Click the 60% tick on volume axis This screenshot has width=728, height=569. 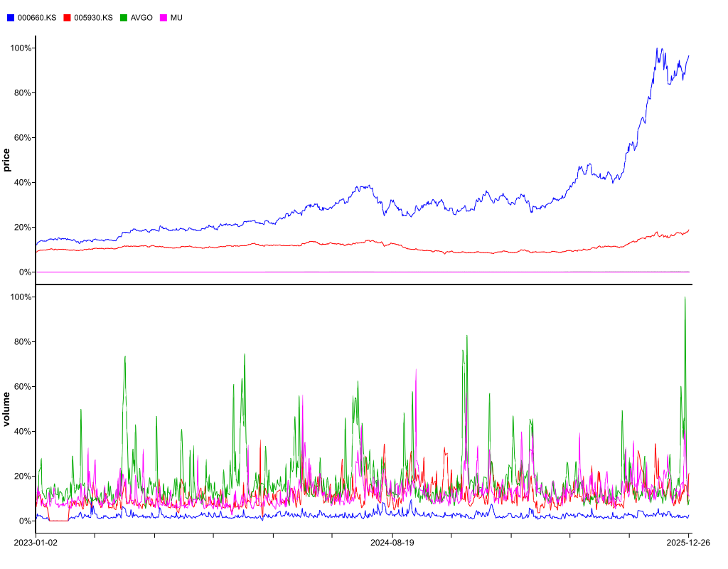(x=21, y=386)
